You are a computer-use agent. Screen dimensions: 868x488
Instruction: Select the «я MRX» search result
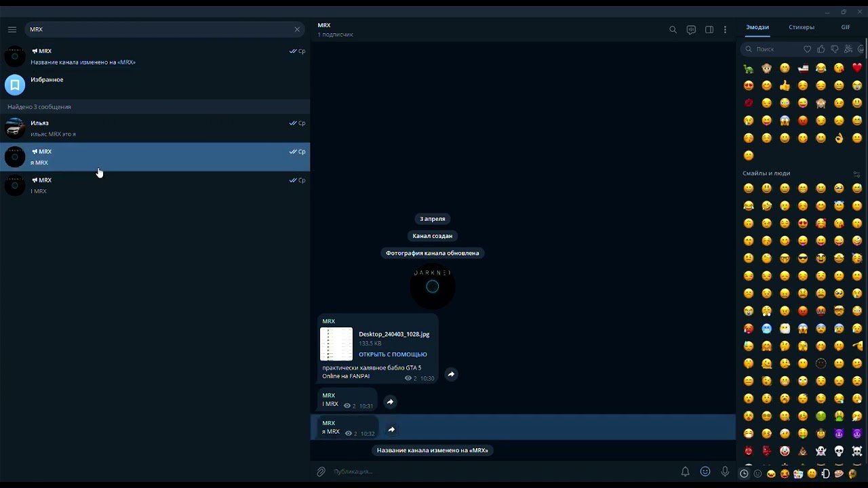pyautogui.click(x=155, y=157)
